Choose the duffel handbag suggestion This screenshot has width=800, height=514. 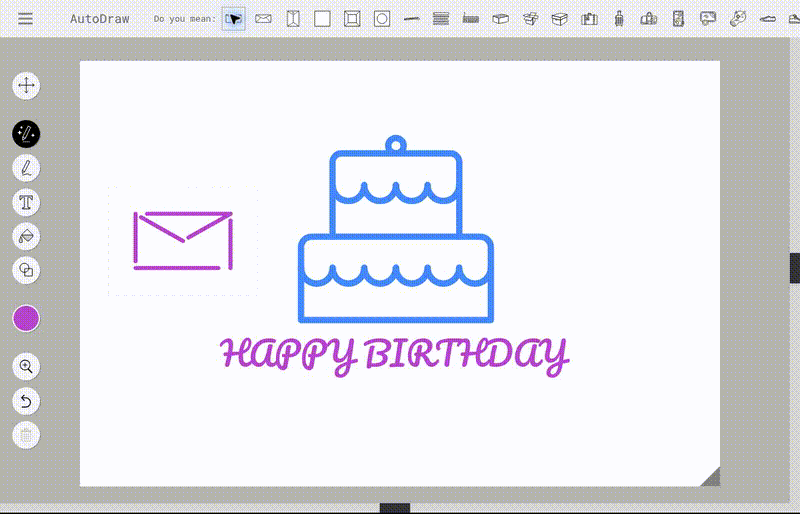point(648,19)
